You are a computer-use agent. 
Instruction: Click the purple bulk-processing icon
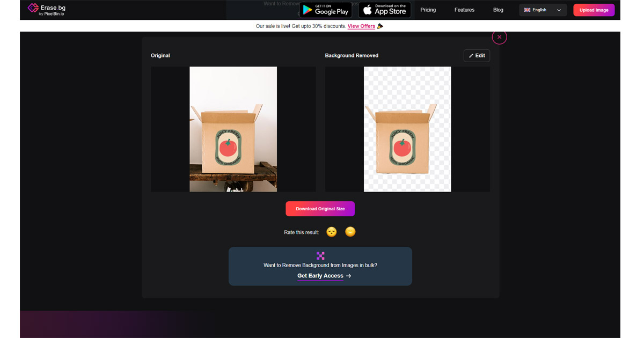point(320,256)
